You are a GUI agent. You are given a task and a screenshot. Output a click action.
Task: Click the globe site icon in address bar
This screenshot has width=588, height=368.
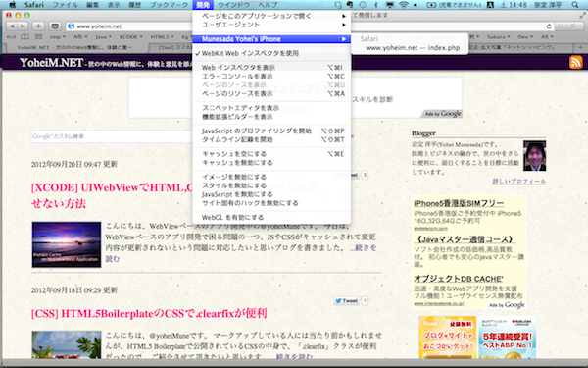pyautogui.click(x=71, y=26)
